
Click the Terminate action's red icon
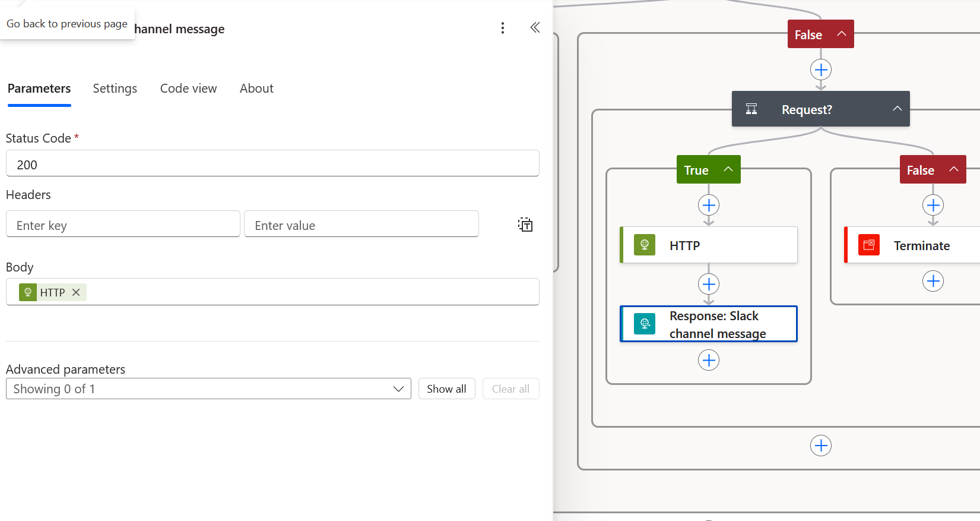point(868,245)
